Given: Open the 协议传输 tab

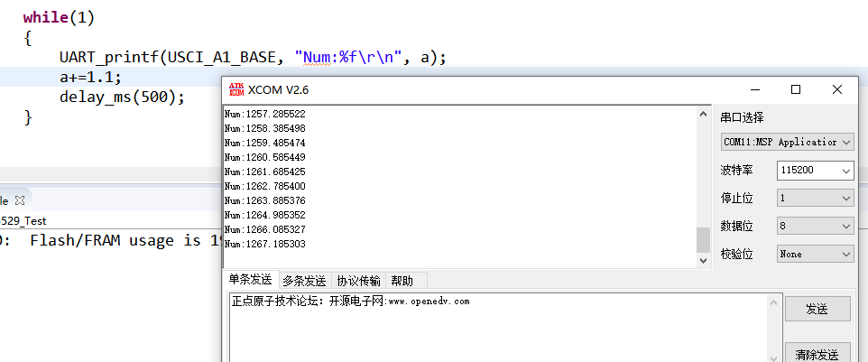Looking at the screenshot, I should pyautogui.click(x=359, y=281).
